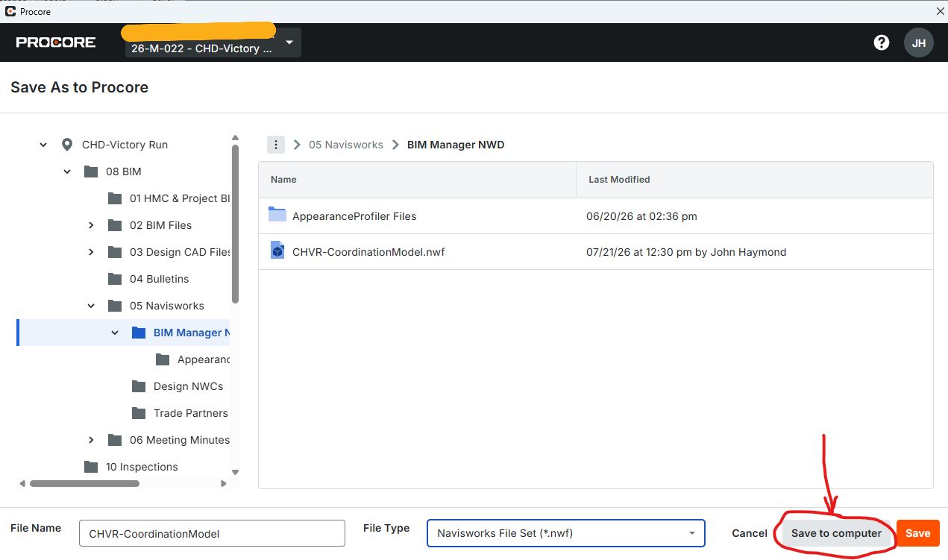Open the help question mark icon
The width and height of the screenshot is (948, 560).
point(882,43)
